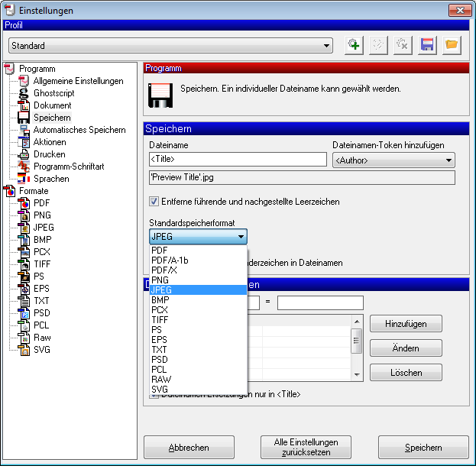Open the Dateinamen-Token <Author> dropdown
Image resolution: width=476 pixels, height=469 pixels.
(x=393, y=160)
